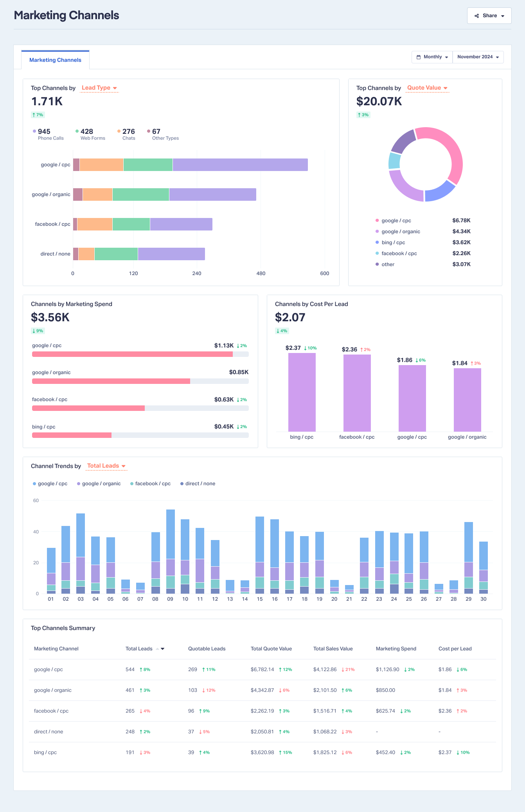The height and width of the screenshot is (812, 525).
Task: Click the Web Forms green legend dot
Action: 77,131
